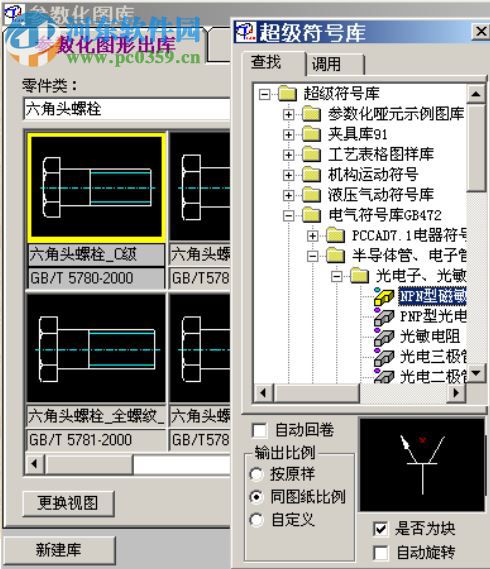Select the 机构运动符号 tree row text
The image size is (490, 569).
(373, 175)
